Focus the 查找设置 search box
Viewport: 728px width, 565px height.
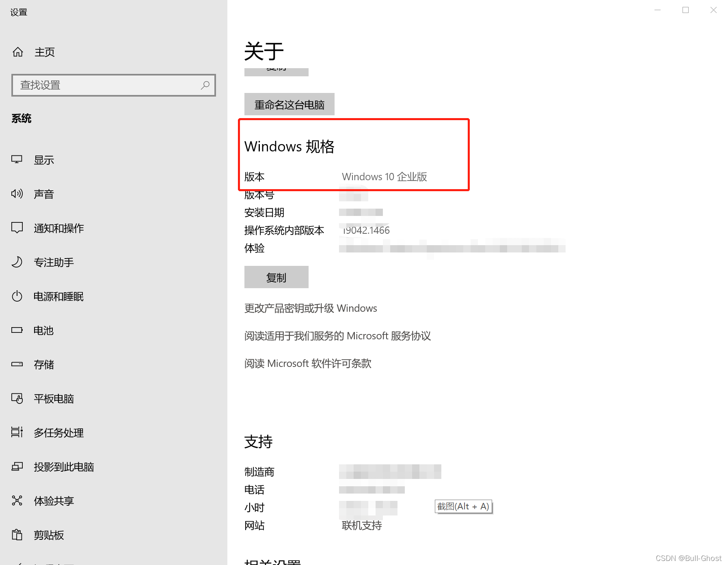click(x=114, y=85)
